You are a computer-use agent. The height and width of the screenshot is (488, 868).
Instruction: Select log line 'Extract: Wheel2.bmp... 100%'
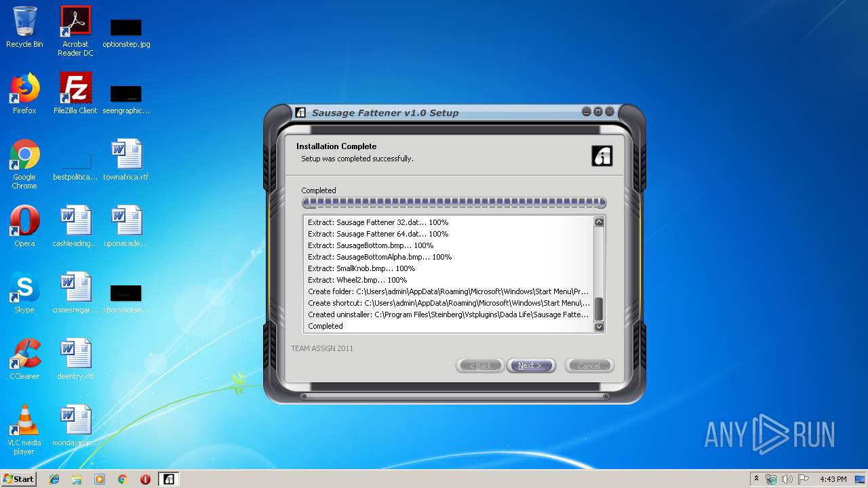[357, 280]
